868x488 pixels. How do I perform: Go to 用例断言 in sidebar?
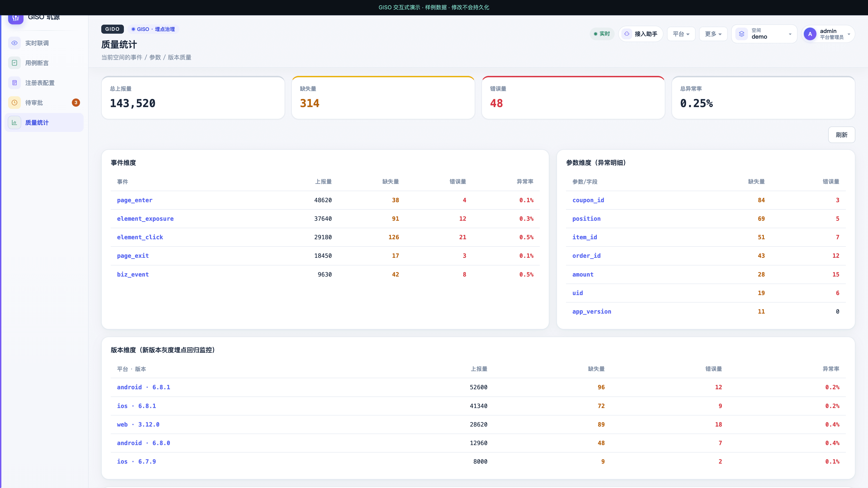click(x=44, y=63)
